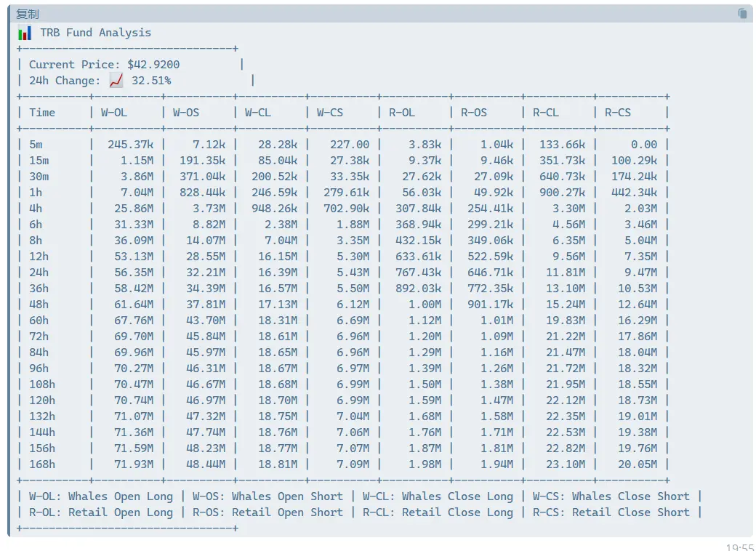Click the 'R-OL: Retail Open Long' legend
This screenshot has width=756, height=551.
101,512
